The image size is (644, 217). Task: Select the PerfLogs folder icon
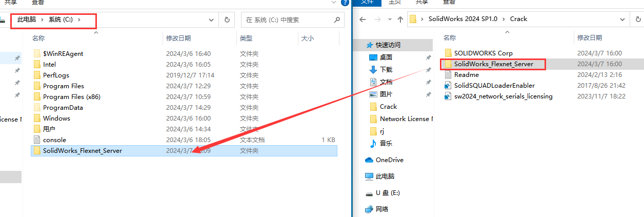[x=36, y=75]
